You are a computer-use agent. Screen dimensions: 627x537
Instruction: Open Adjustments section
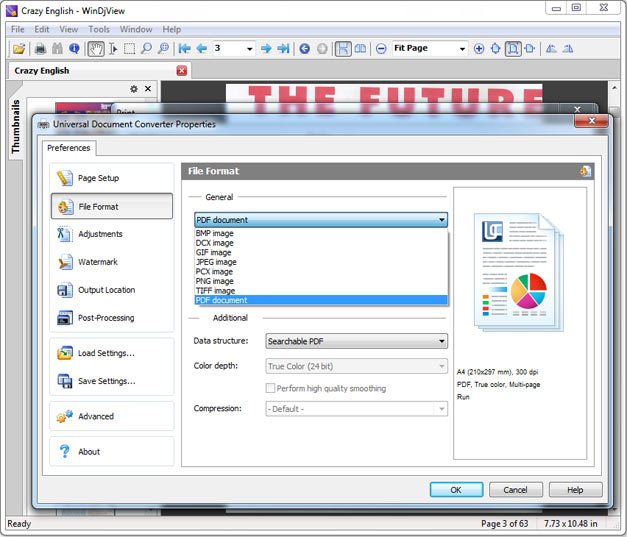pyautogui.click(x=112, y=234)
